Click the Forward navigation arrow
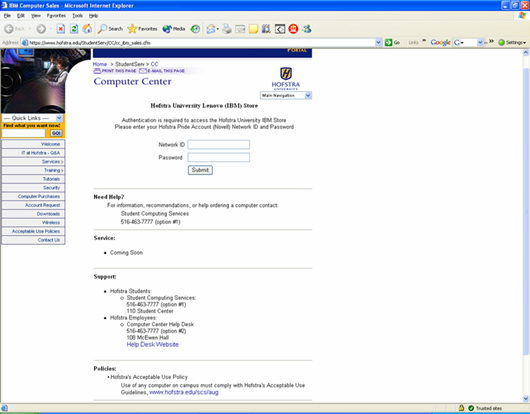This screenshot has height=414, width=530. (x=41, y=29)
